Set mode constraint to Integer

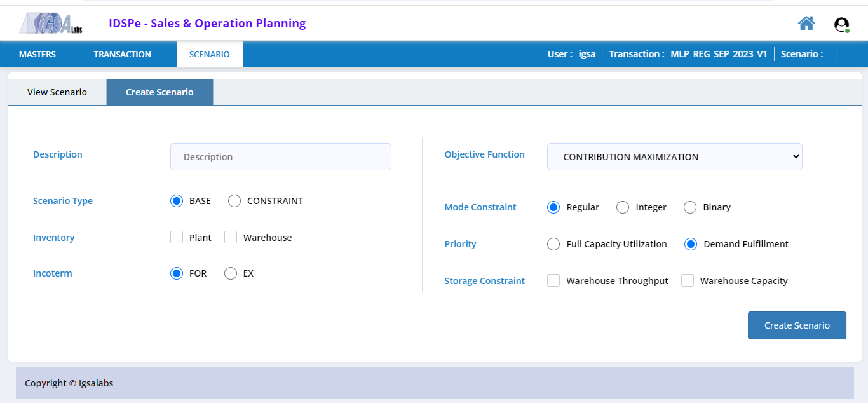(623, 207)
